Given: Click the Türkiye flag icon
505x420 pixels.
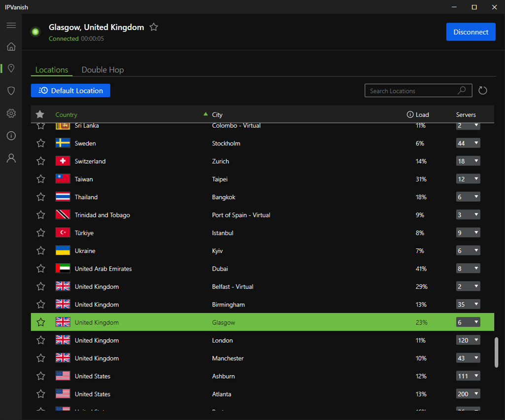Looking at the screenshot, I should click(63, 232).
